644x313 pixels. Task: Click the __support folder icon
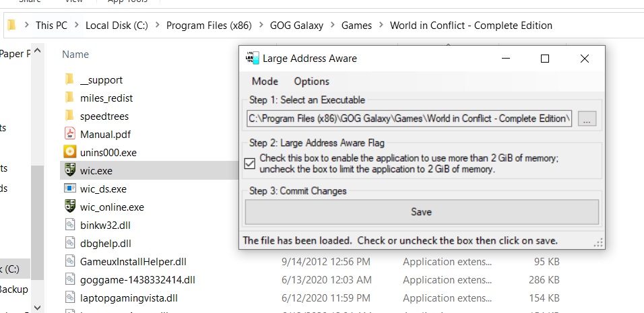69,79
